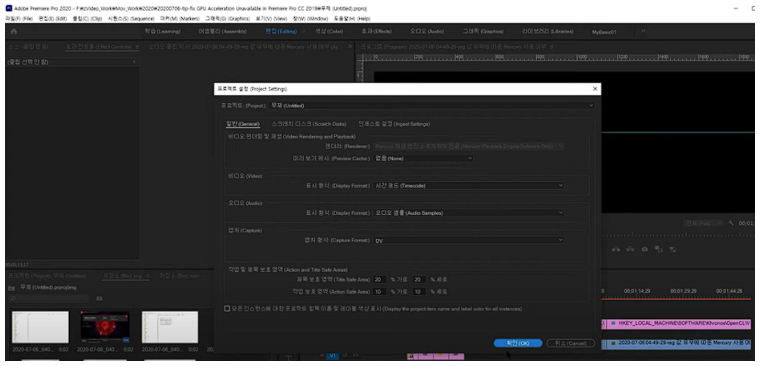
Task: Click the parent folder icon in bin panel
Action: [x=13, y=287]
